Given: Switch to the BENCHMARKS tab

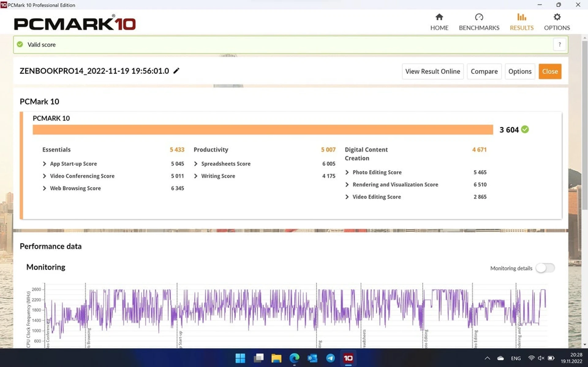Looking at the screenshot, I should click(x=479, y=22).
